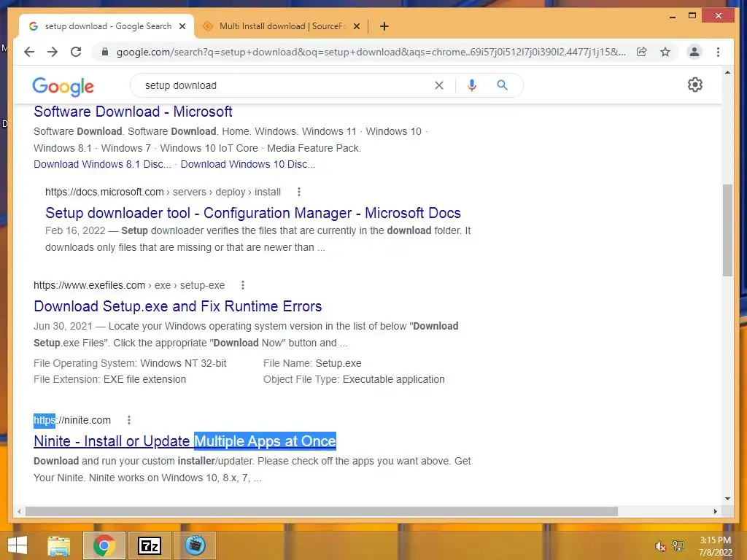Open Download Setup.exe and Fix Runtime Errors
The height and width of the screenshot is (560, 747).
[x=178, y=306]
